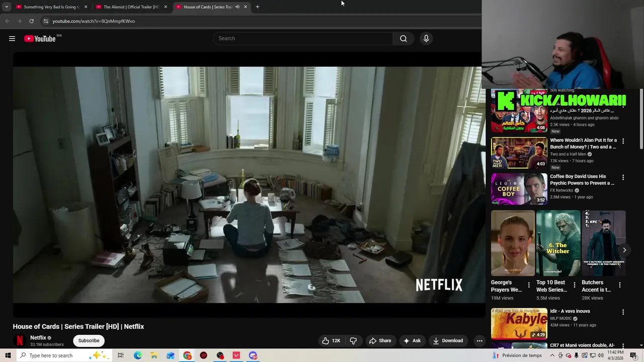This screenshot has width=644, height=362.
Task: Pause the House of Cards video player
Action: tap(249, 185)
